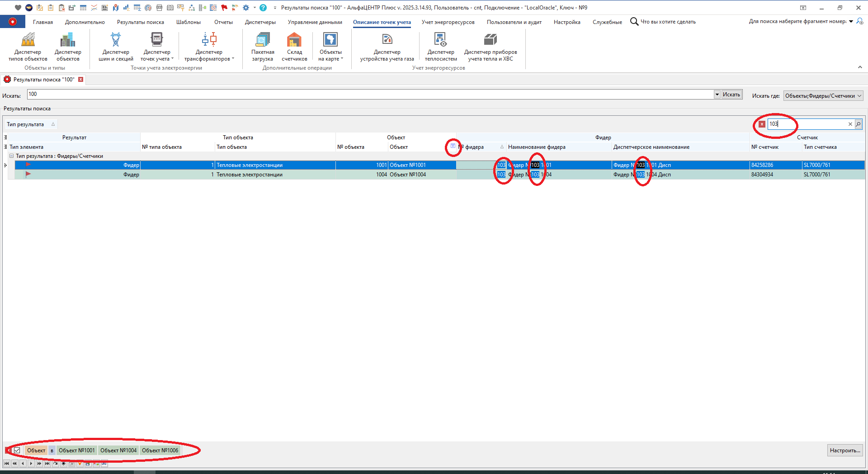The width and height of the screenshot is (868, 474).
Task: Click the grid search field containing 103
Action: [x=807, y=124]
